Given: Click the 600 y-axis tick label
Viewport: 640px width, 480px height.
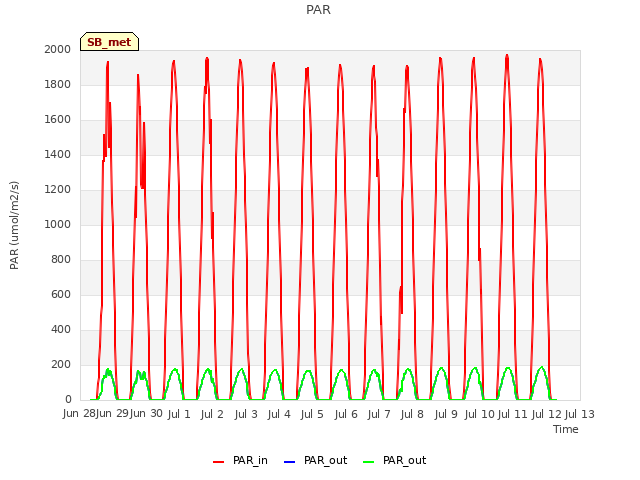Looking at the screenshot, I should tap(61, 294).
